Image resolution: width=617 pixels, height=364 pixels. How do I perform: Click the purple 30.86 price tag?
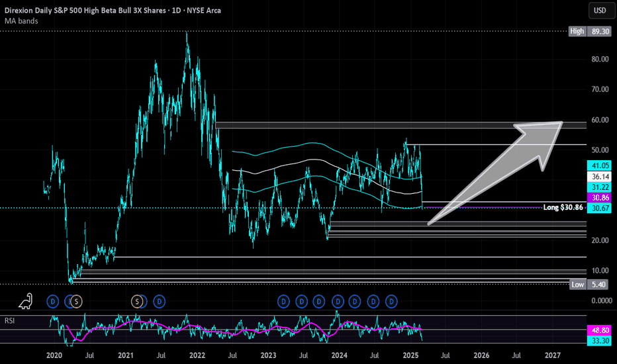click(x=599, y=197)
